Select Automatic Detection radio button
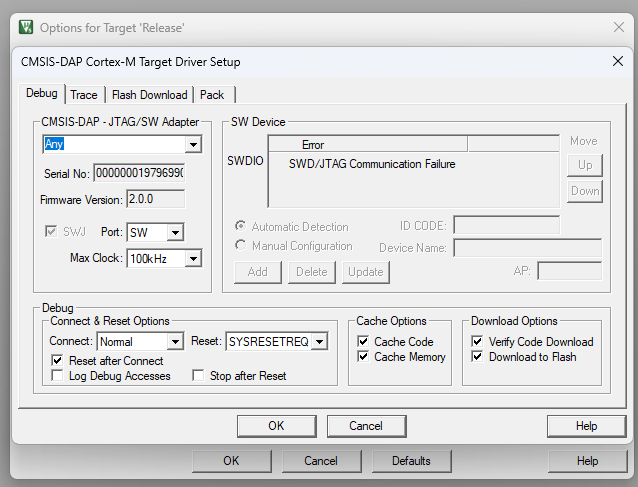The height and width of the screenshot is (487, 638). click(x=241, y=226)
